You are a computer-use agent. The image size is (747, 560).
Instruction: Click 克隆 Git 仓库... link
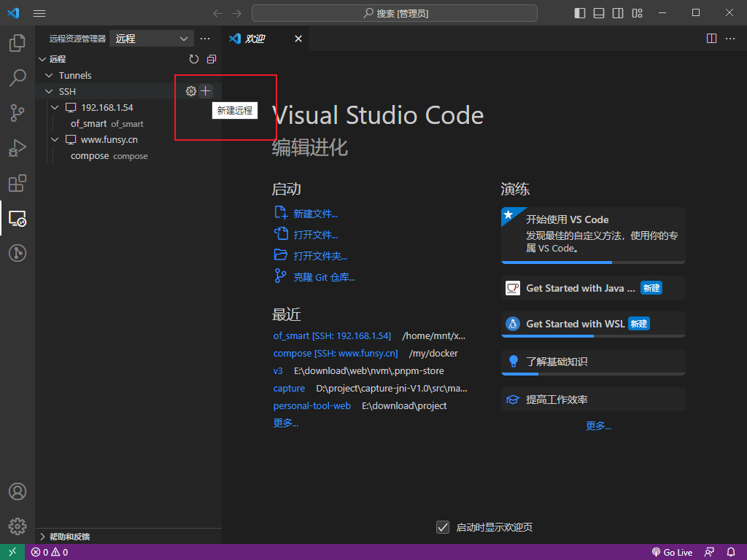(324, 277)
